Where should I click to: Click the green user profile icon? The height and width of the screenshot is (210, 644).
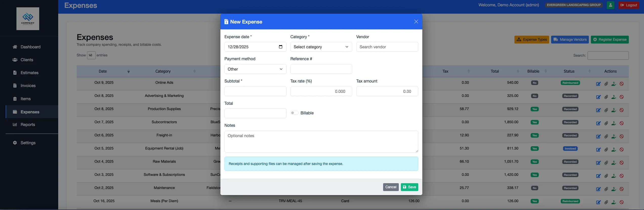pos(610,5)
